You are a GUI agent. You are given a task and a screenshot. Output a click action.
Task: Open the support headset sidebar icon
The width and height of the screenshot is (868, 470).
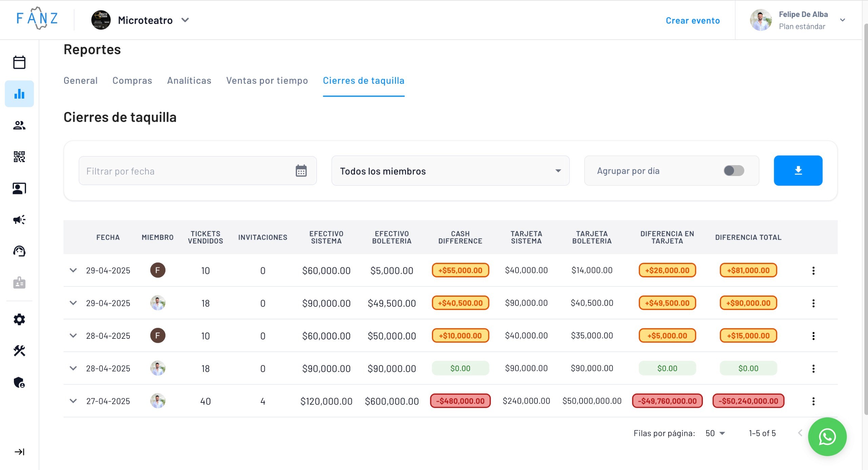pos(19,251)
